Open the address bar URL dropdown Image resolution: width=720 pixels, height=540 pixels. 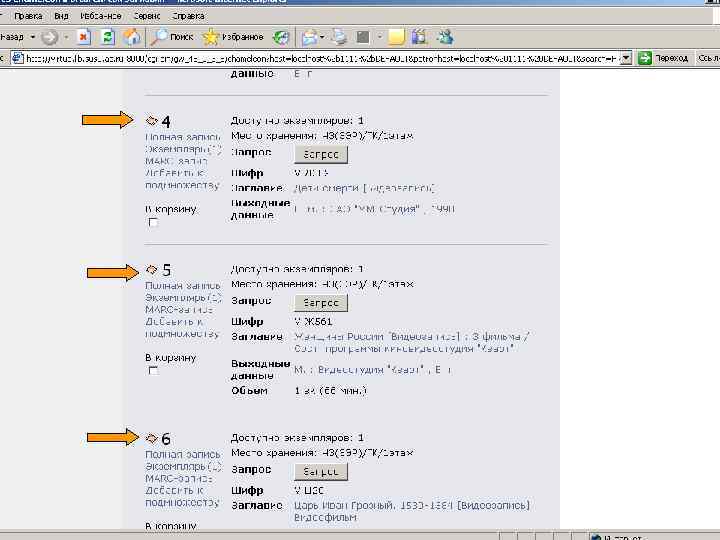[x=626, y=58]
